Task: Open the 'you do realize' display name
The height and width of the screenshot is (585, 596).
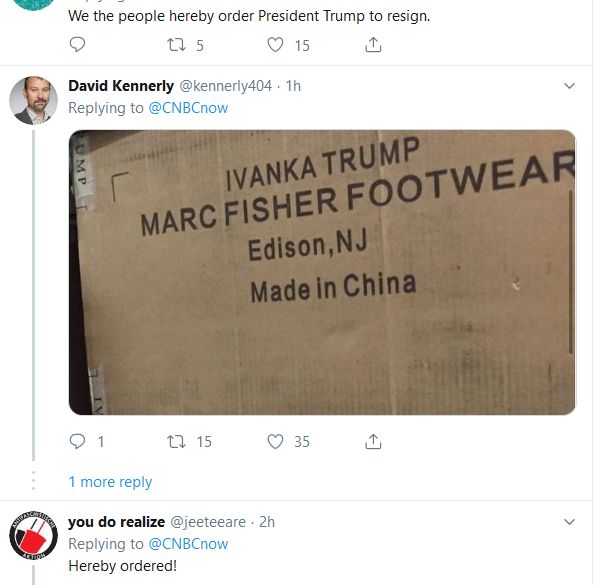Action: coord(116,522)
